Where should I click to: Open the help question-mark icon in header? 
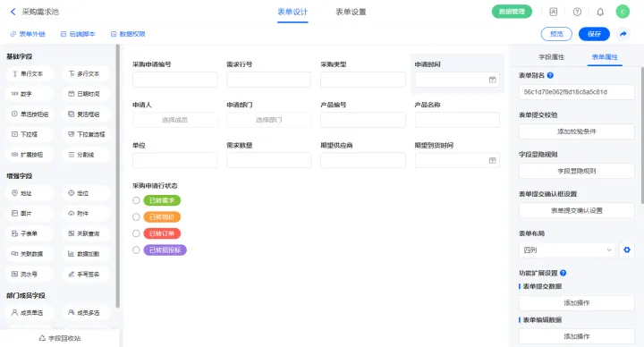pyautogui.click(x=577, y=12)
